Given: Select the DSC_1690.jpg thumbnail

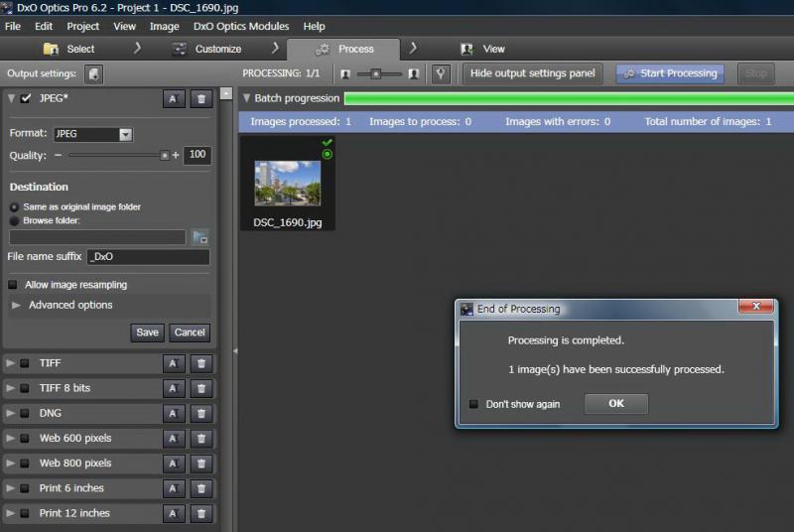Looking at the screenshot, I should (287, 184).
